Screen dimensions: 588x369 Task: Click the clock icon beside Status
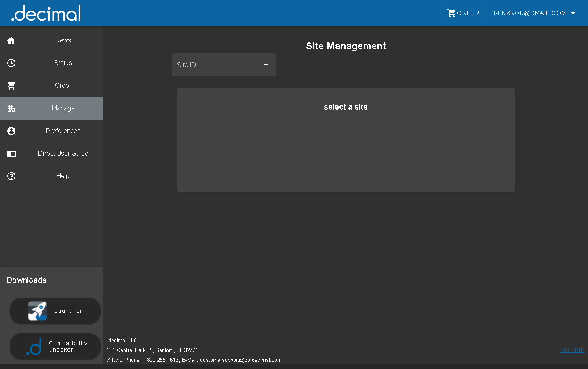click(x=11, y=63)
